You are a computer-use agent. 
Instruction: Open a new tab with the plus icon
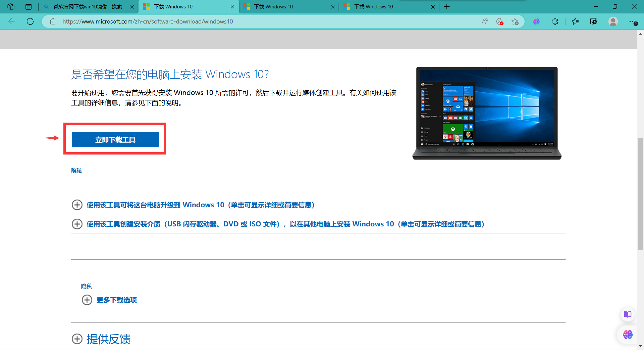pyautogui.click(x=447, y=7)
